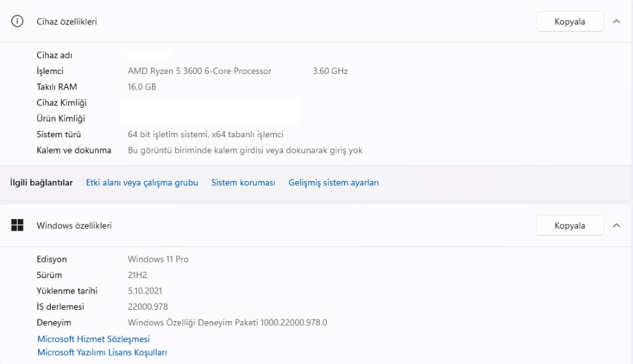633x364 pixels.
Task: Open Microsoft Yazılımı Lisans Koşulları link
Action: (102, 352)
